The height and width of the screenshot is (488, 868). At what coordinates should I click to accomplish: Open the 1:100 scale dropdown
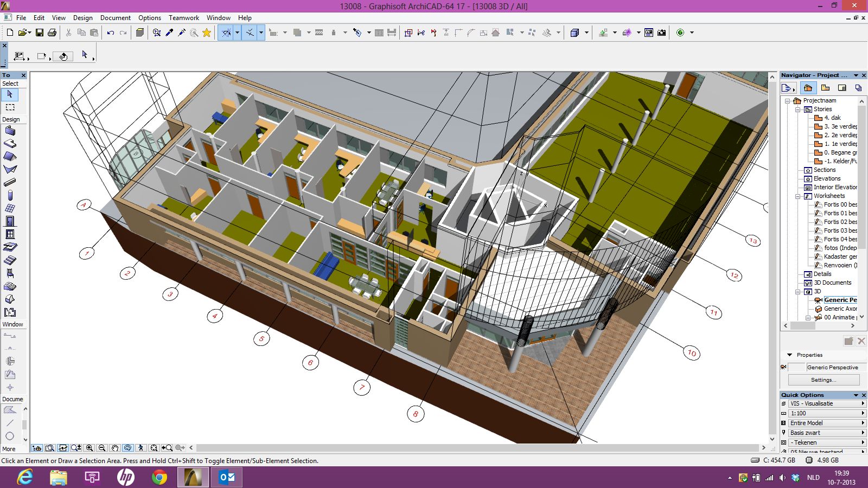pos(826,413)
